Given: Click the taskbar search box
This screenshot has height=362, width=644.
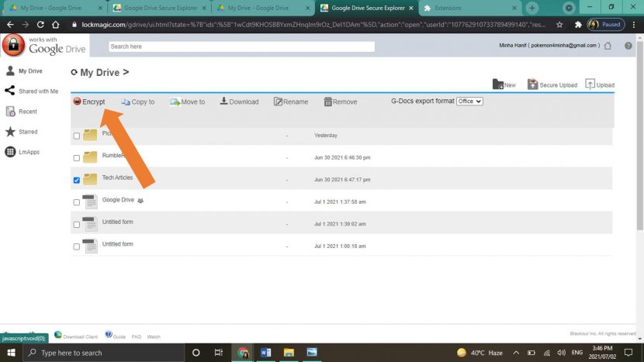Looking at the screenshot, I should coord(103,353).
